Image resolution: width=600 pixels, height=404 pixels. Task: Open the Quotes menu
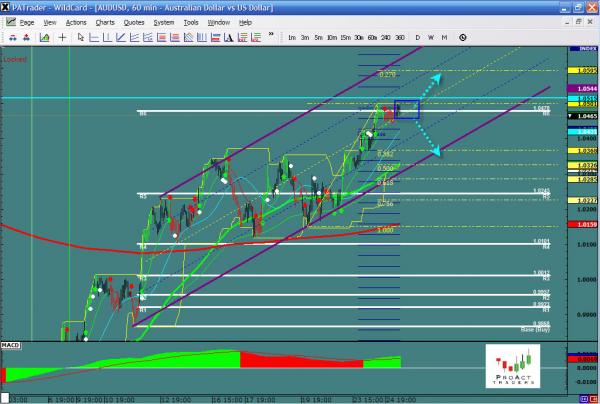click(x=133, y=21)
